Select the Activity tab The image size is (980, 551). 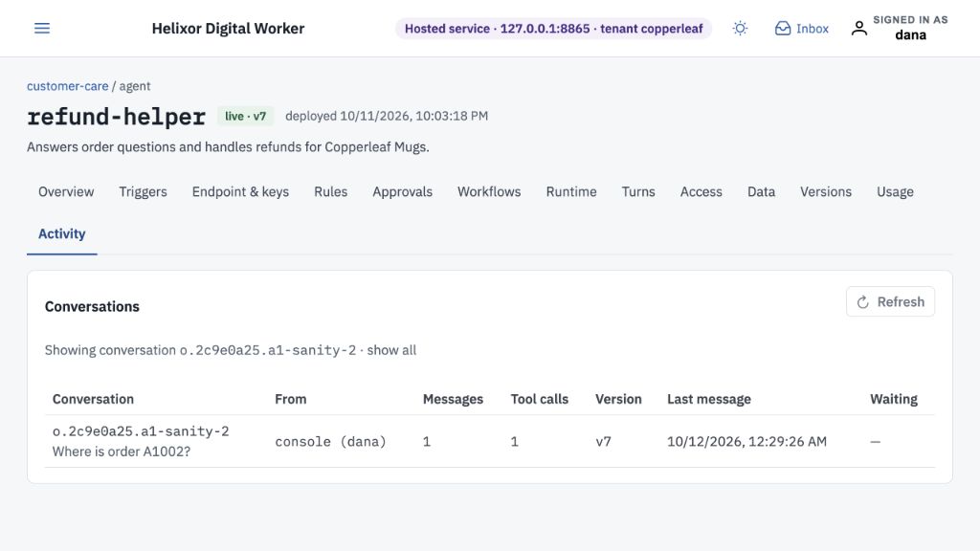(62, 233)
